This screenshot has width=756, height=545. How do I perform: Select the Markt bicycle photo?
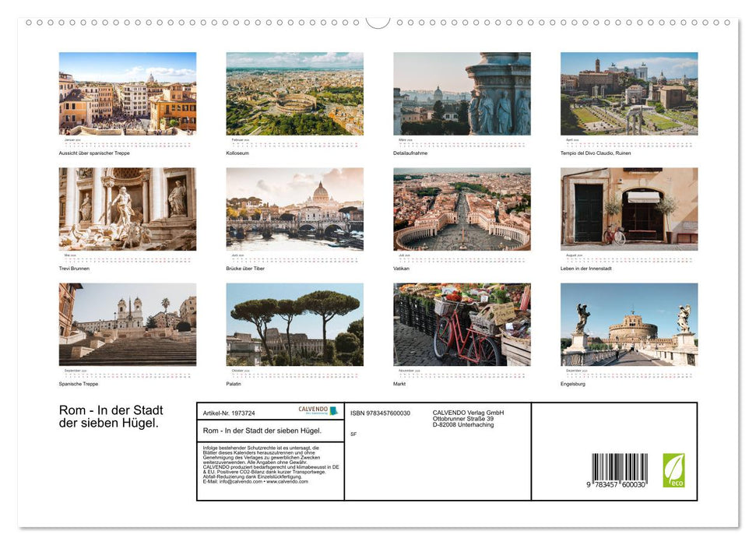coord(462,324)
